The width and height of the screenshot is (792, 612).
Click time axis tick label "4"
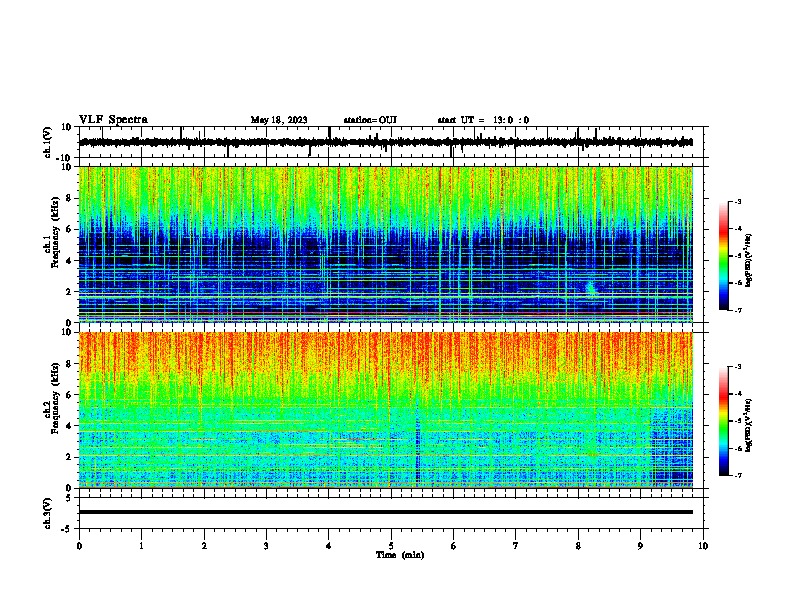click(329, 546)
